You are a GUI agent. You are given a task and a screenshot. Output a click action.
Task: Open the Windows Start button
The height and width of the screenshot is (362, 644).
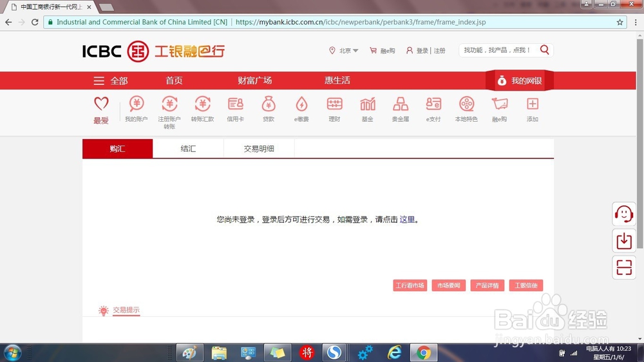[12, 353]
